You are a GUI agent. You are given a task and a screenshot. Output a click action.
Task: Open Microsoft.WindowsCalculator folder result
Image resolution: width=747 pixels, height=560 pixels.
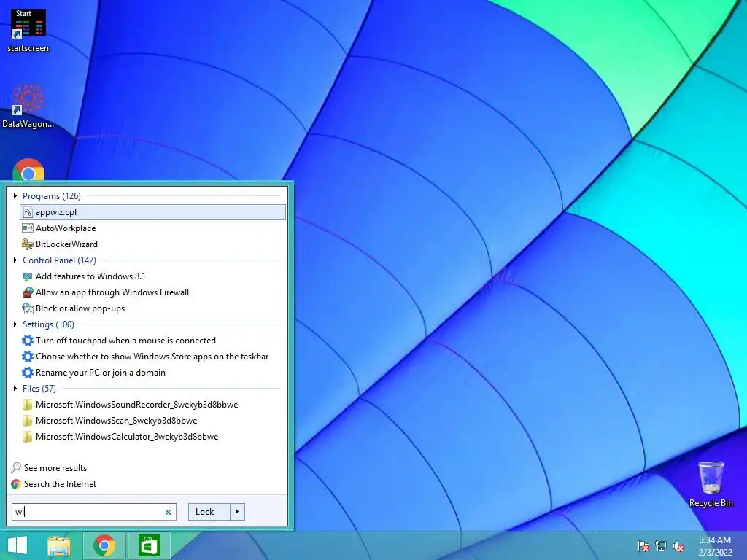pos(153,437)
